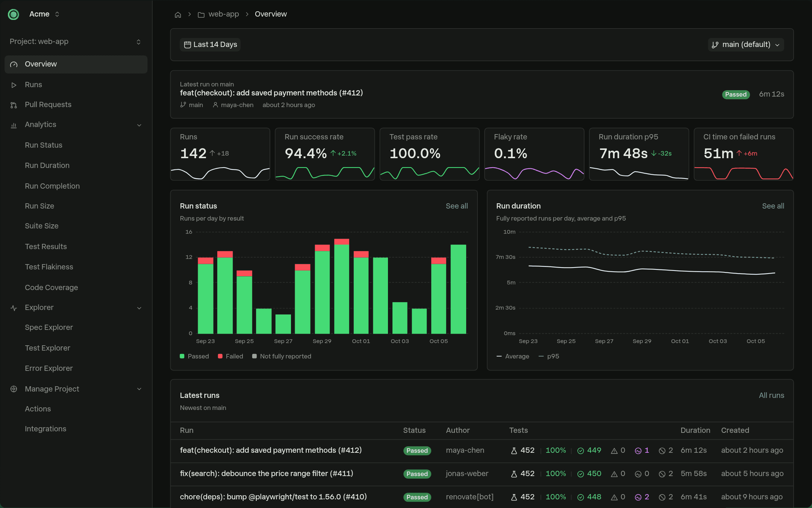Toggle the Passed legend swatch
Screen dimensions: 812x508
(x=182, y=357)
